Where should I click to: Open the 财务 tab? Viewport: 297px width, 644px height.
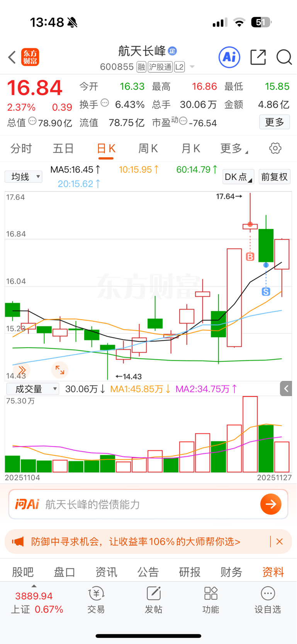click(x=231, y=572)
